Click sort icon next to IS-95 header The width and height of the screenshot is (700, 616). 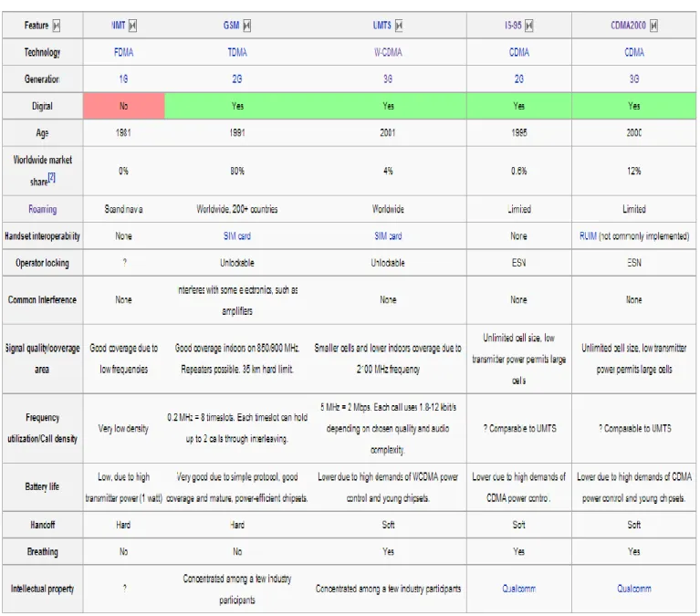[529, 26]
